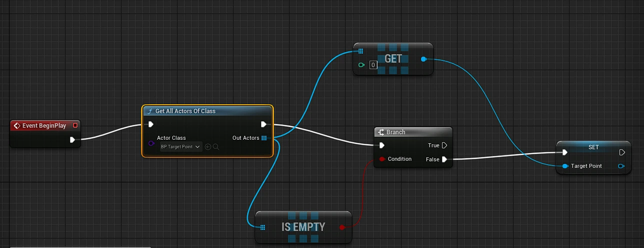Click the SET node exec input pin
This screenshot has width=644, height=248.
click(x=564, y=152)
